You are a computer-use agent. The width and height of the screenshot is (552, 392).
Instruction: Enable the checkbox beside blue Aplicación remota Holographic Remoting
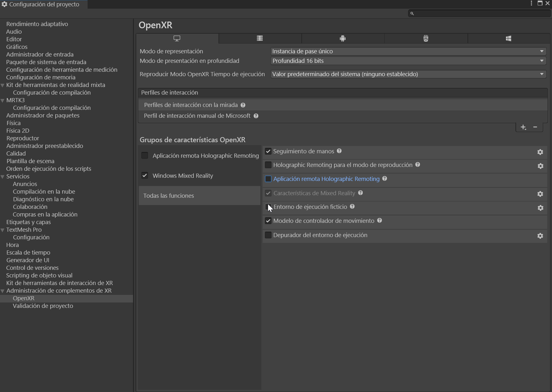click(268, 179)
